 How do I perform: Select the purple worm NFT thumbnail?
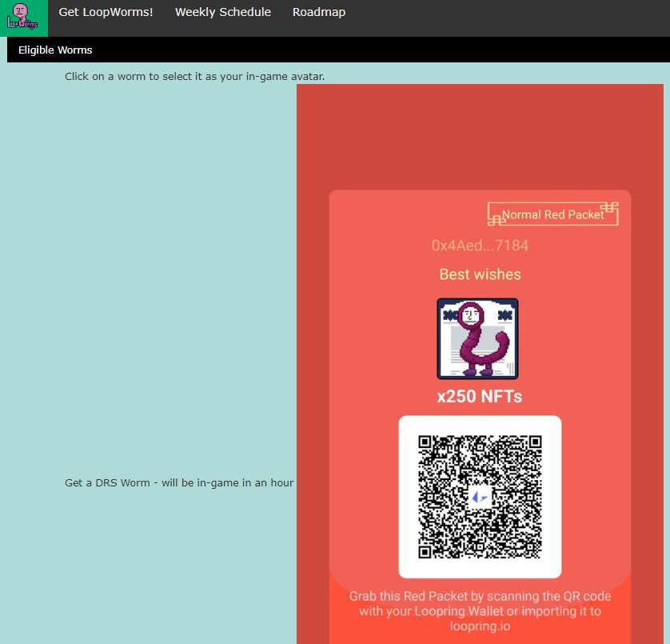pos(477,338)
